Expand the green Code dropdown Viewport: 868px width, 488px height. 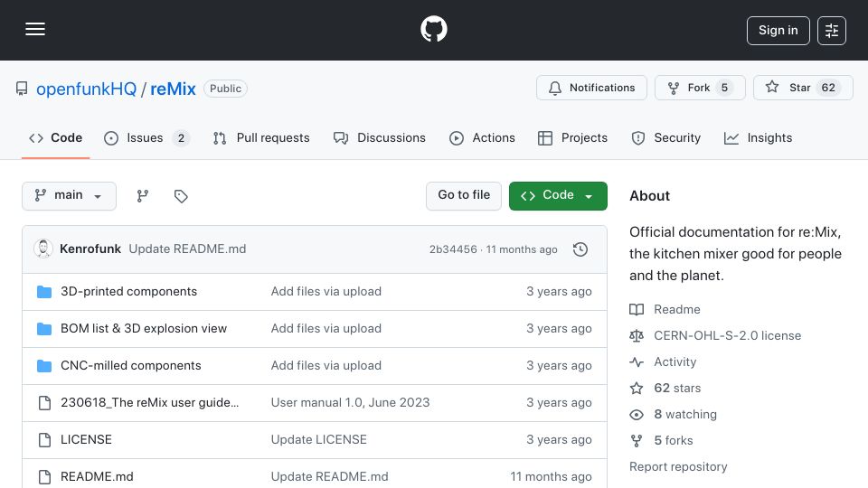pos(558,196)
